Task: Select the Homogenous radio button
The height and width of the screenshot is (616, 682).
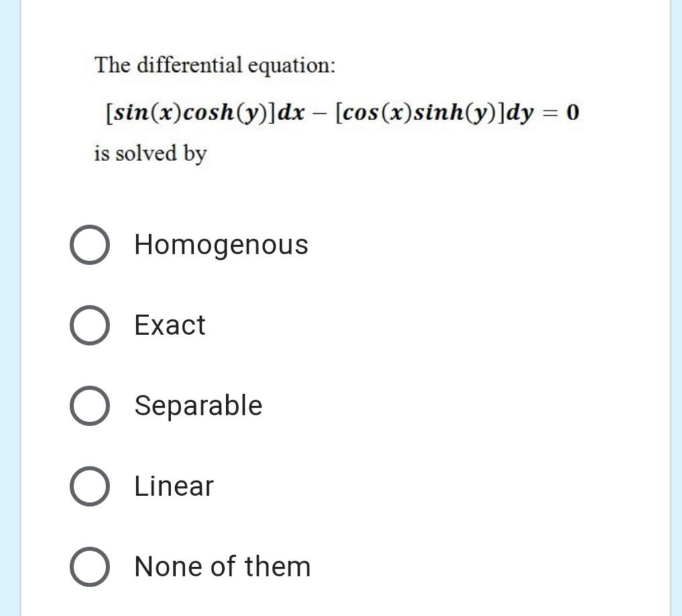Action: (x=90, y=244)
